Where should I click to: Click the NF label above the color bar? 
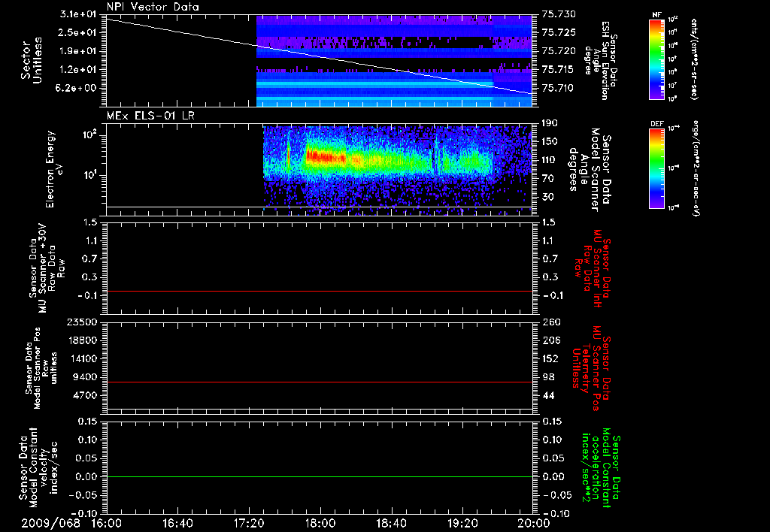(x=657, y=15)
